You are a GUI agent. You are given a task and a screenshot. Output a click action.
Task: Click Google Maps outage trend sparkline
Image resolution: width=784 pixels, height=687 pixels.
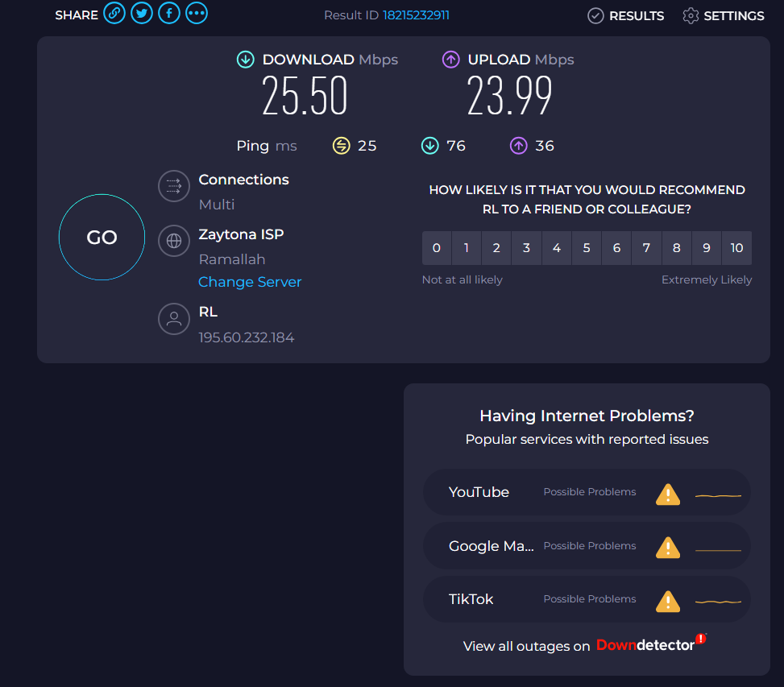tap(718, 550)
